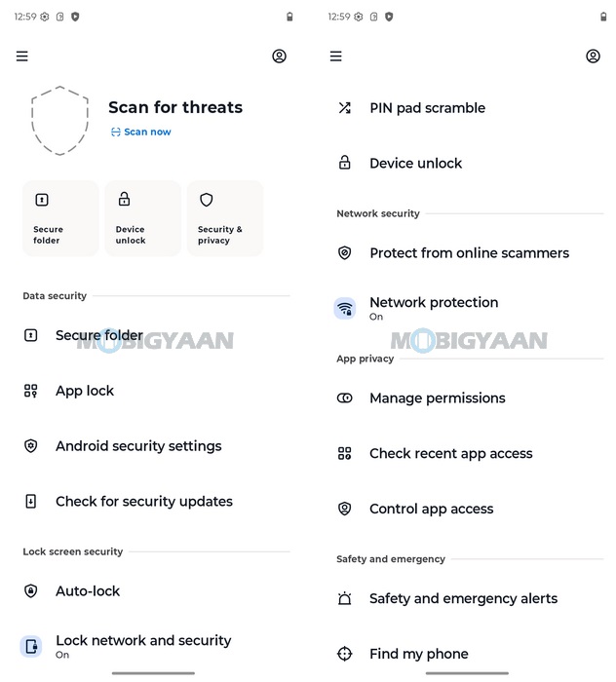Toggle Lock network and security
This screenshot has height=682, width=616.
click(143, 645)
